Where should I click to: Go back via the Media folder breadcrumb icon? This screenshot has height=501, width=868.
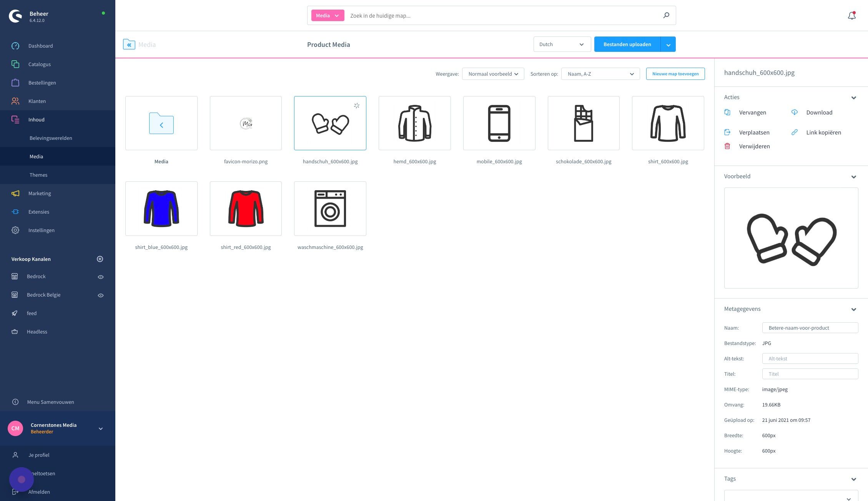(129, 45)
